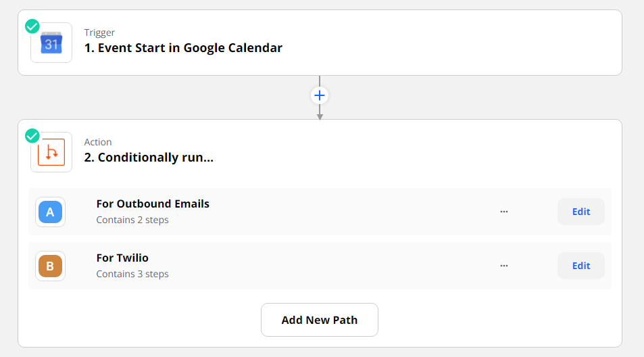This screenshot has width=644, height=357.
Task: Open the Event Start in Google Calendar step
Action: [x=183, y=48]
